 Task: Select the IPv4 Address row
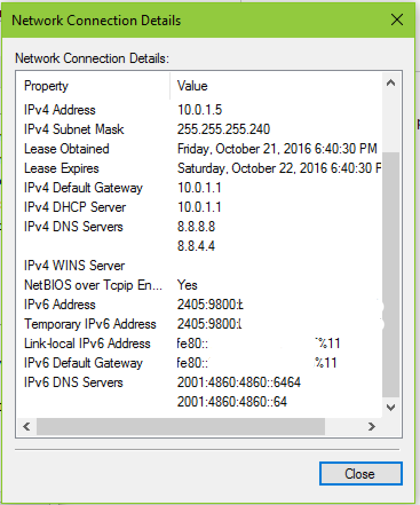(x=200, y=110)
